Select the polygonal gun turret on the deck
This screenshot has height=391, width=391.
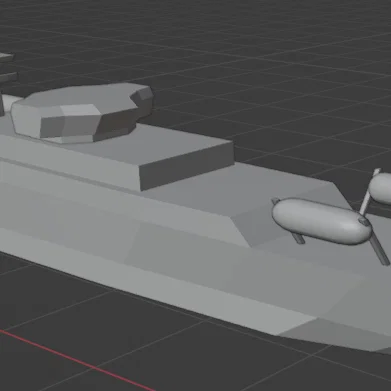82,112
